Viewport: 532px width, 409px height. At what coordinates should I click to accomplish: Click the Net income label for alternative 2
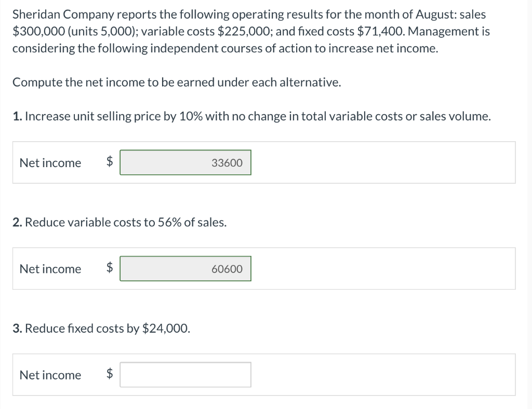pos(50,268)
